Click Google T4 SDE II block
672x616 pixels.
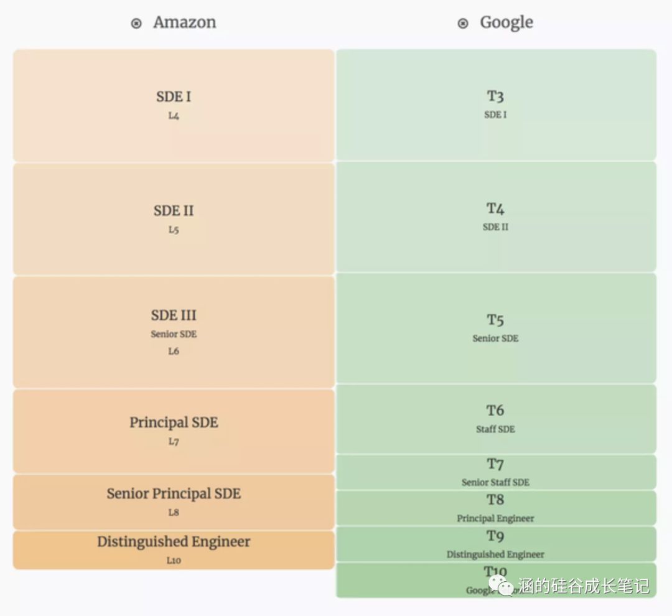click(x=496, y=217)
